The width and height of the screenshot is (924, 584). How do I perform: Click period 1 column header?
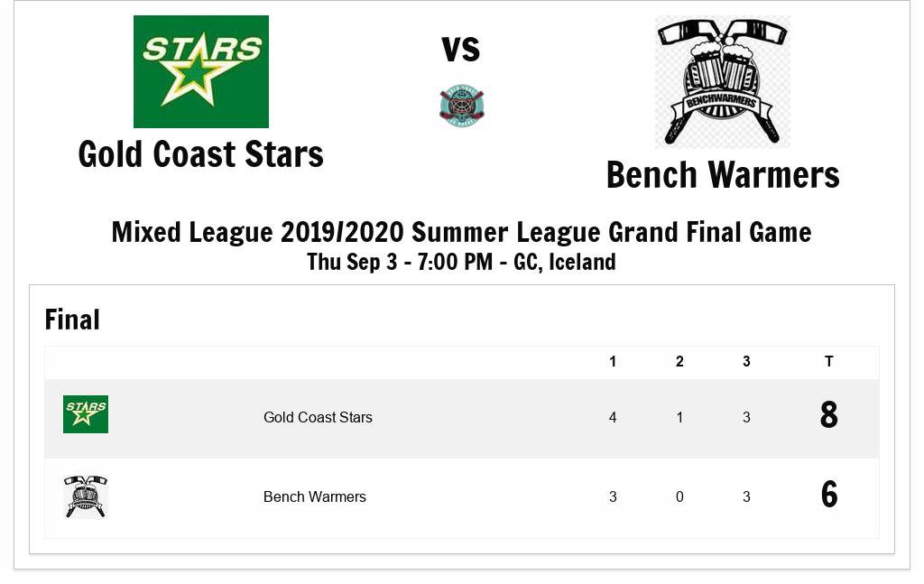click(x=613, y=362)
